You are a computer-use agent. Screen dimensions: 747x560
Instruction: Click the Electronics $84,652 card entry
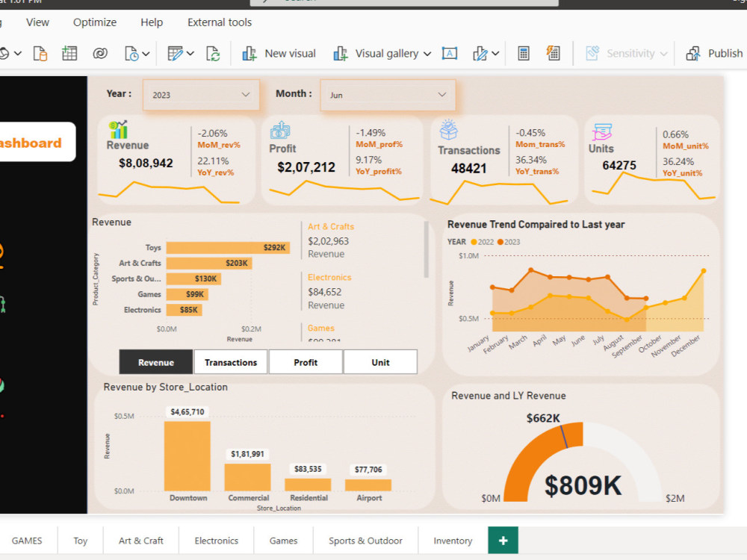(329, 291)
